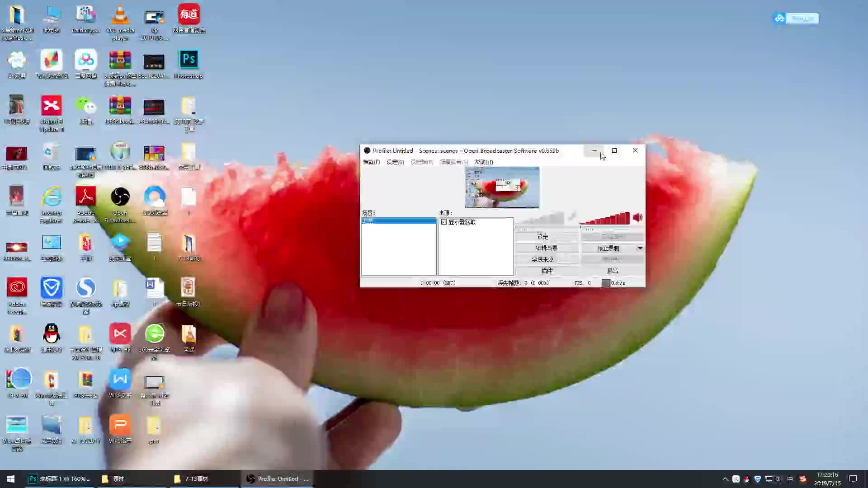Click the OBS logo in the title bar
868x488 pixels.
(x=367, y=150)
